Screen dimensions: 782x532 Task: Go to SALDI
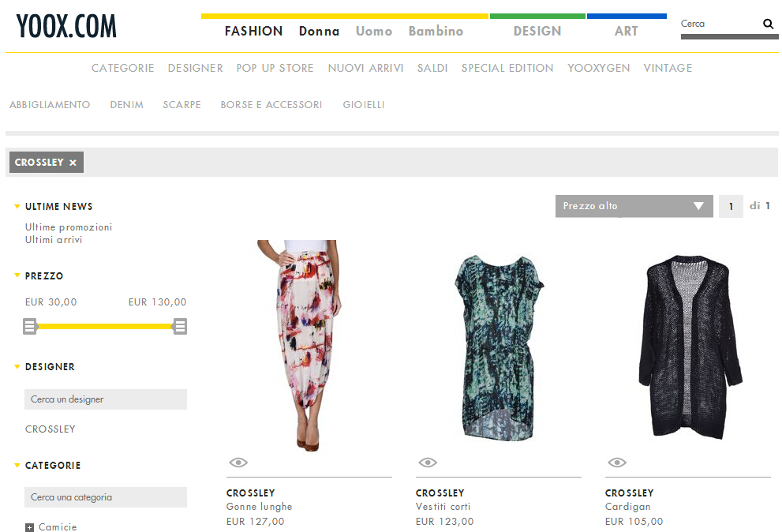432,68
